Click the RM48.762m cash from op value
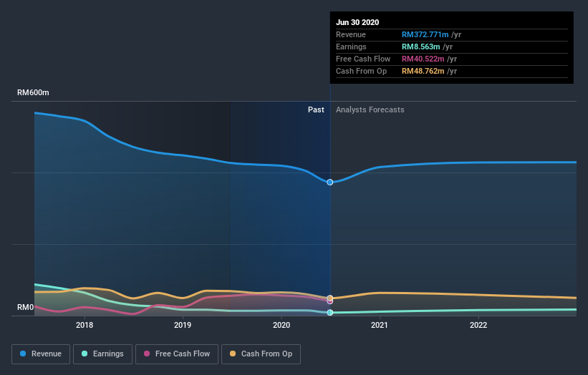Viewport: 588px width, 375px height. [423, 71]
